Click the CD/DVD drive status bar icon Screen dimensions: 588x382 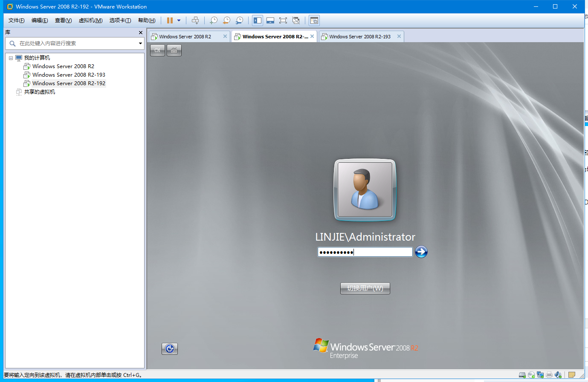531,375
